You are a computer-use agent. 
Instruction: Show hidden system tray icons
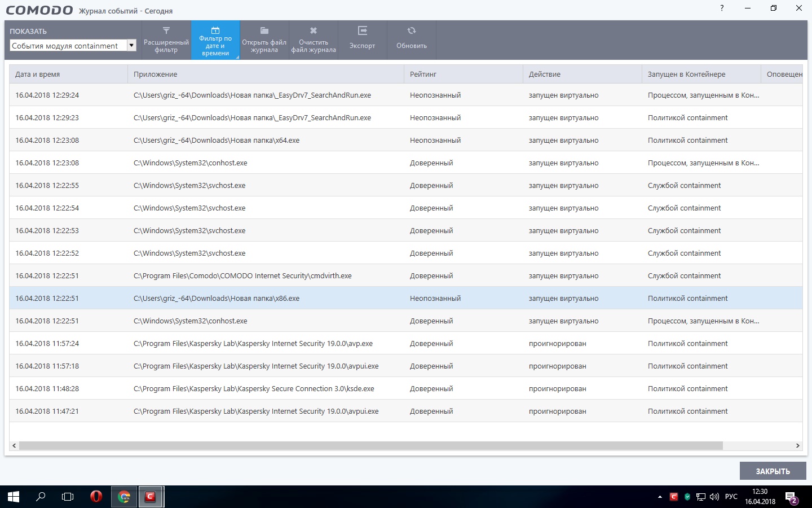point(660,497)
